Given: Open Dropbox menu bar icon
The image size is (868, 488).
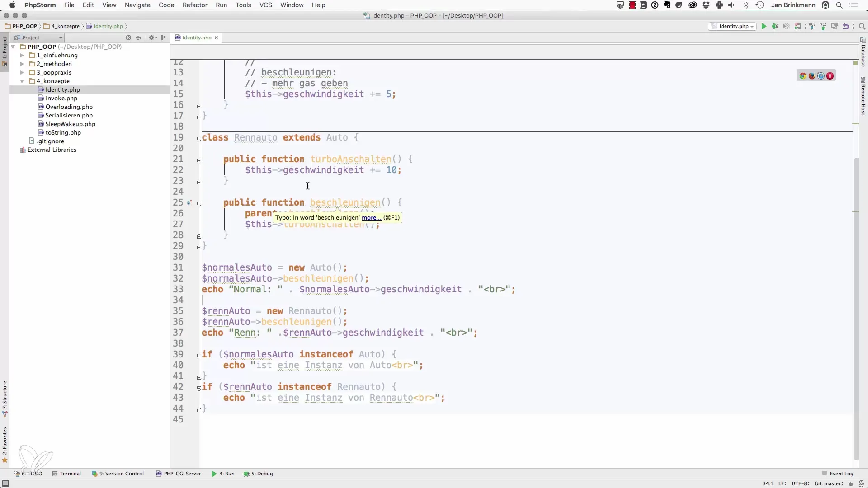Looking at the screenshot, I should pyautogui.click(x=706, y=5).
